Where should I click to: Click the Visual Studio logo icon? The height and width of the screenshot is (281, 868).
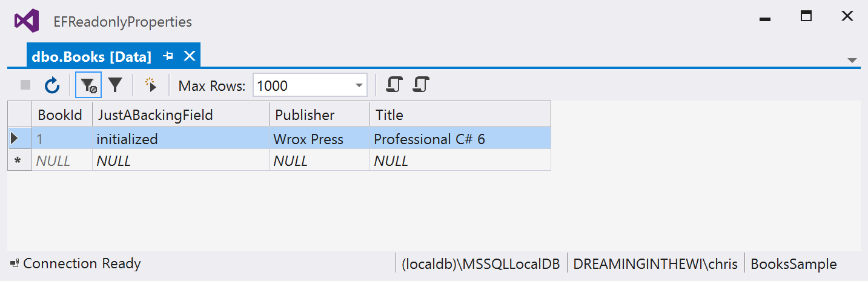coord(27,21)
